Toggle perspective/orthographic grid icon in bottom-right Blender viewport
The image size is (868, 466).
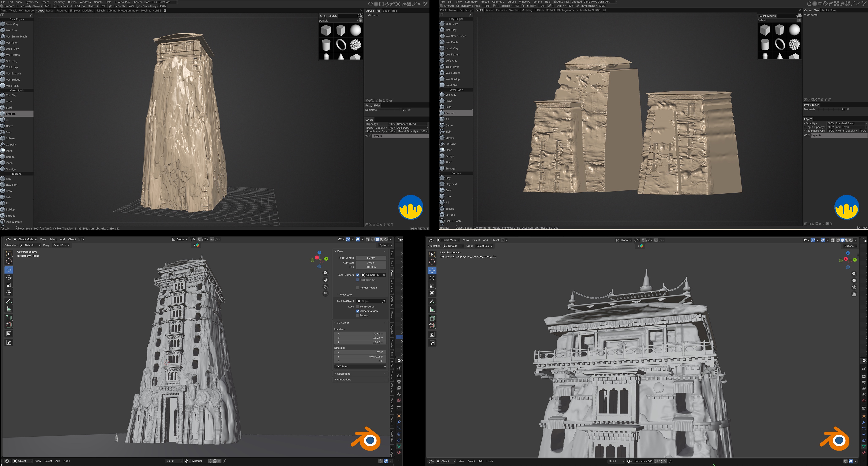pos(854,294)
